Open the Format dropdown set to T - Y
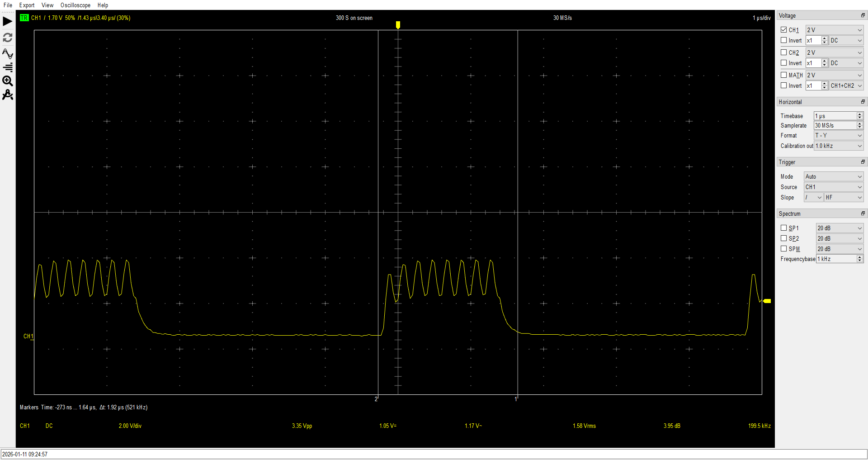 tap(838, 136)
